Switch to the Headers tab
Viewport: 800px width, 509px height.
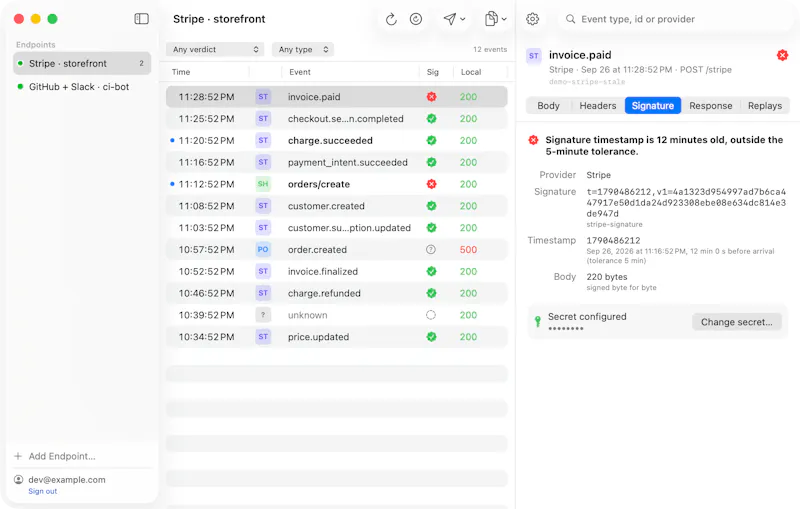click(x=597, y=106)
